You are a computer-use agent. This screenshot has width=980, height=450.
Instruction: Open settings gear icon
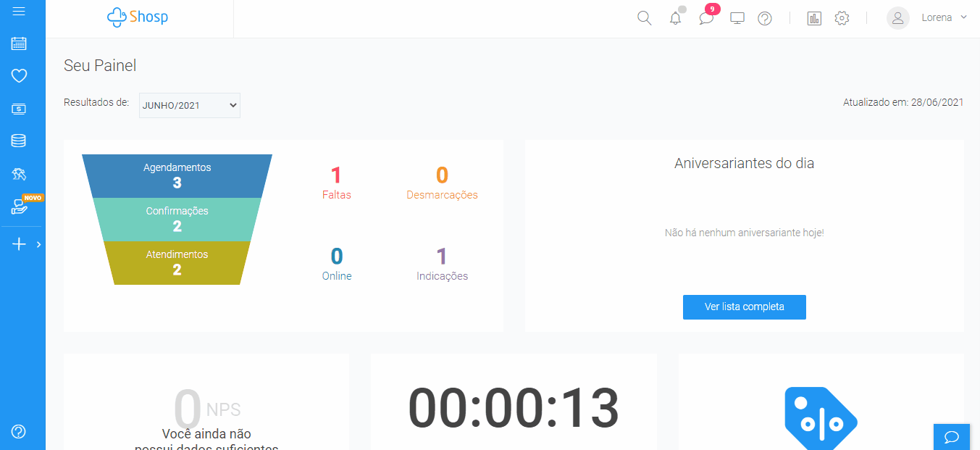842,18
